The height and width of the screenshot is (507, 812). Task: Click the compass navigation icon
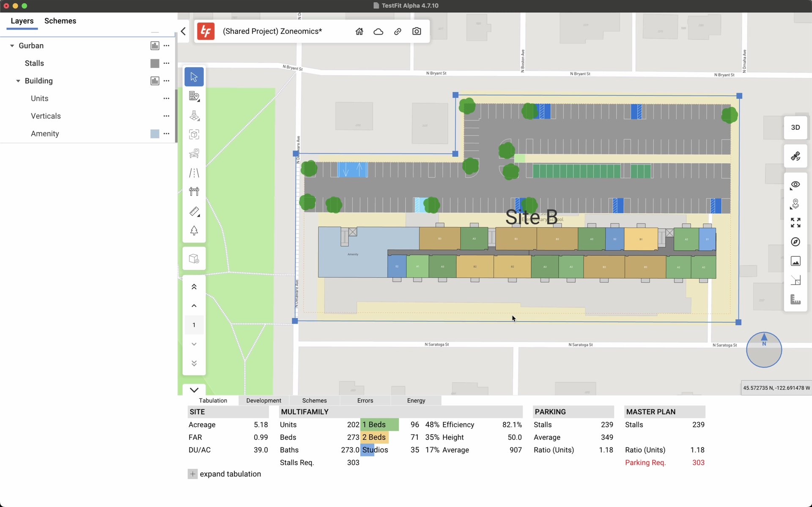coord(795,242)
